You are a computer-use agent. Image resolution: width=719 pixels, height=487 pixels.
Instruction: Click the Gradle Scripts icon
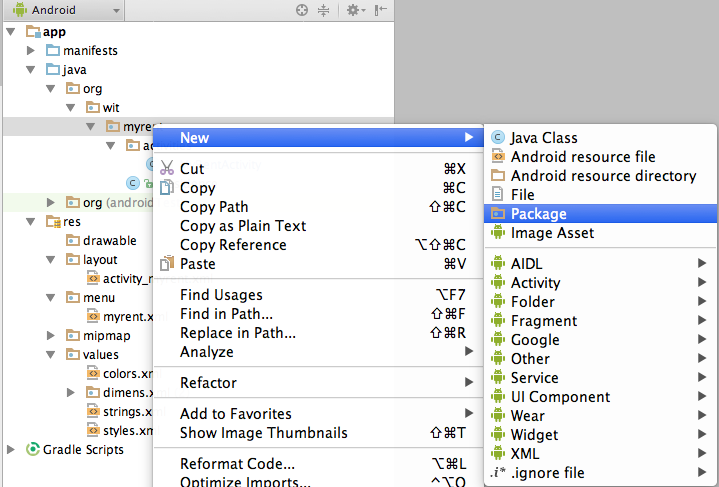coord(32,450)
